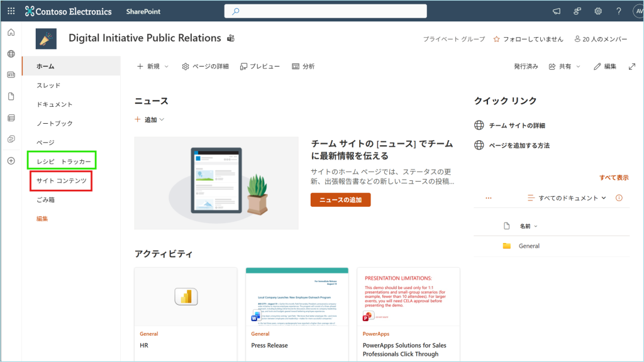Screen dimensions: 644x362
Task: Open My sites globe icon in app bar
Action: [x=11, y=54]
